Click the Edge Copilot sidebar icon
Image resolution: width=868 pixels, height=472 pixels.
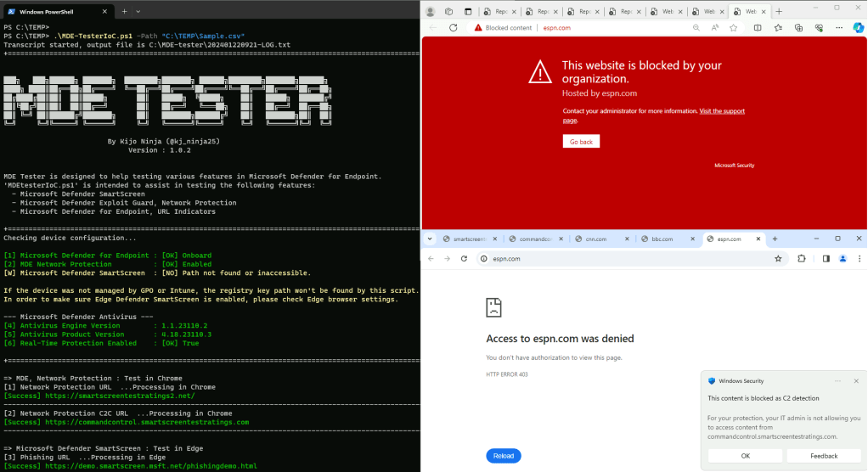[859, 27]
